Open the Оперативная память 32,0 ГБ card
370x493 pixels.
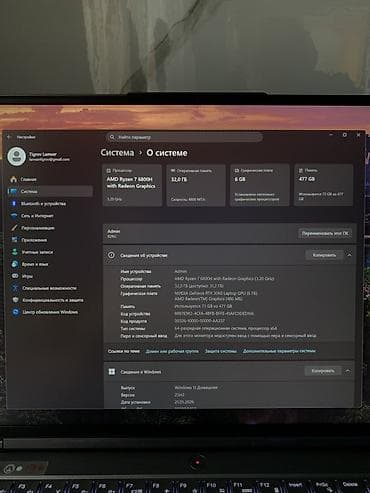pos(196,185)
